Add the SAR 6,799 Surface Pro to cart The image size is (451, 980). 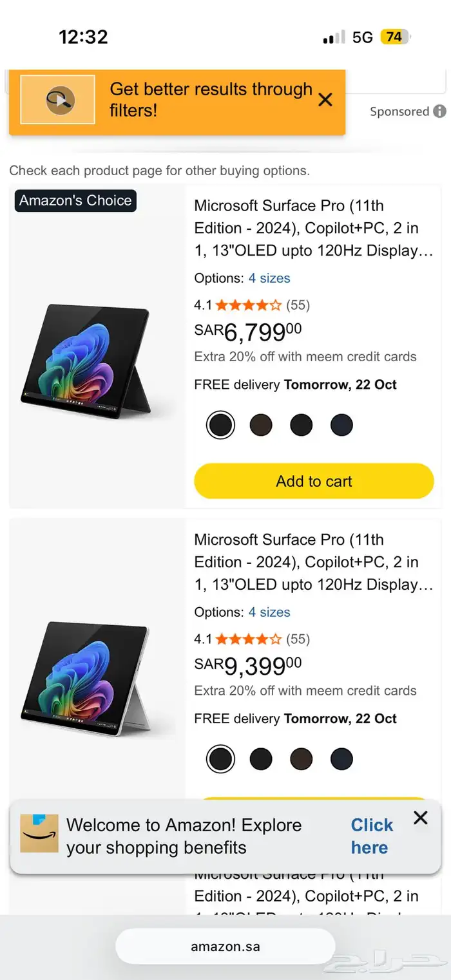click(x=314, y=481)
